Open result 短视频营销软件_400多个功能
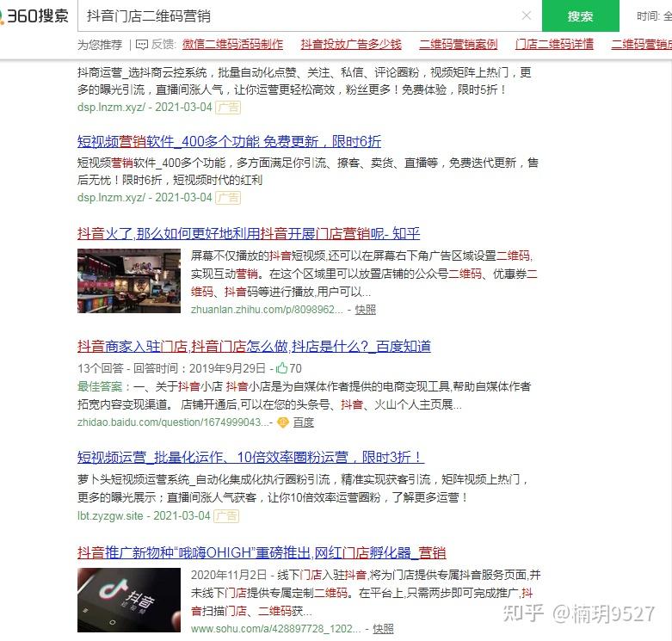This screenshot has width=672, height=641. pyautogui.click(x=229, y=141)
